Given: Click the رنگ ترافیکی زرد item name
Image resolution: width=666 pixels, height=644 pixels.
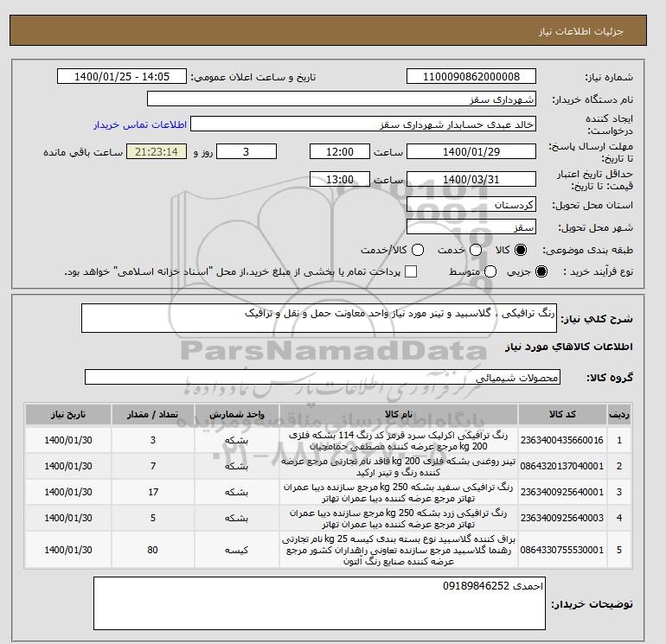Looking at the screenshot, I should point(399,519).
